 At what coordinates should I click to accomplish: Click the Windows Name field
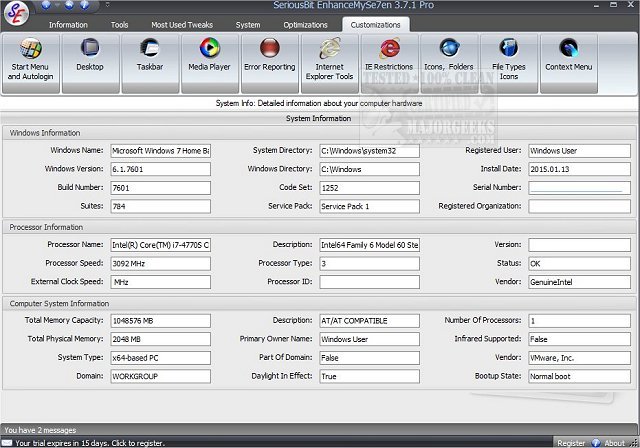click(160, 151)
